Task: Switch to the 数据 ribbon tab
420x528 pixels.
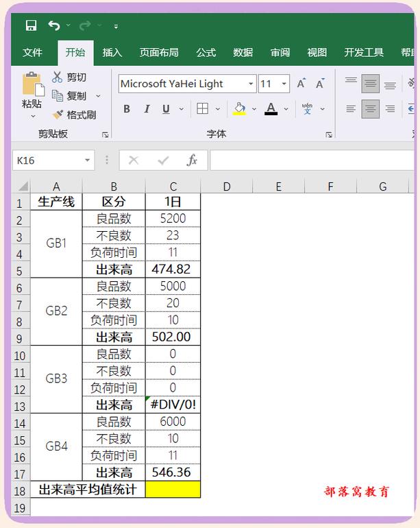Action: coord(243,53)
